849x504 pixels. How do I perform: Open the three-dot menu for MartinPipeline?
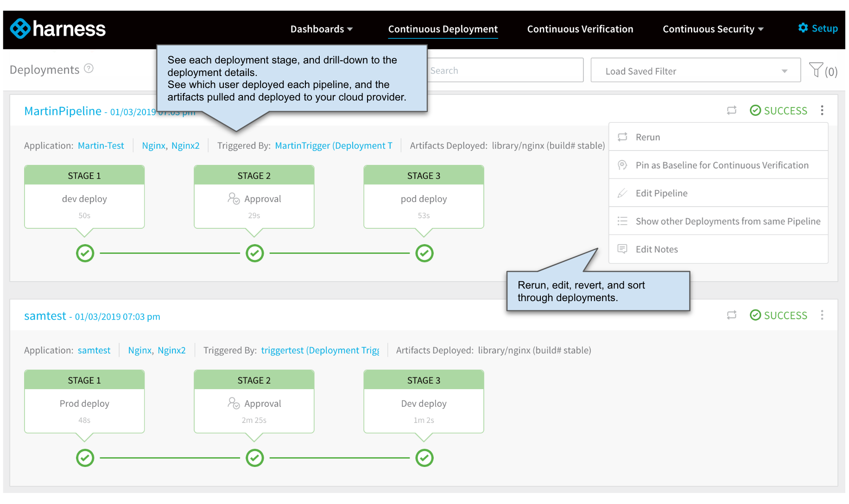822,110
